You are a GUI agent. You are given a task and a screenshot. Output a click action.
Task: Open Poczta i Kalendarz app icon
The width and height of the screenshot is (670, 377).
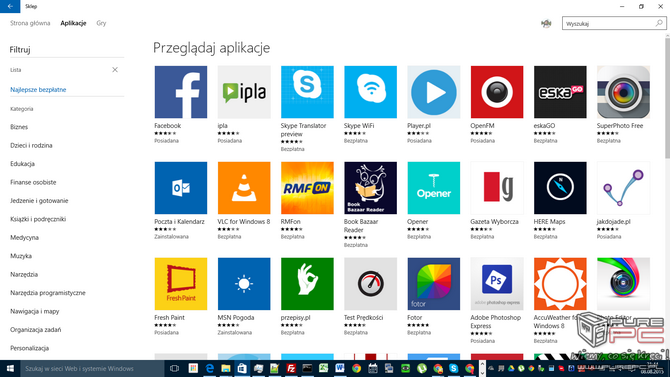pyautogui.click(x=181, y=188)
